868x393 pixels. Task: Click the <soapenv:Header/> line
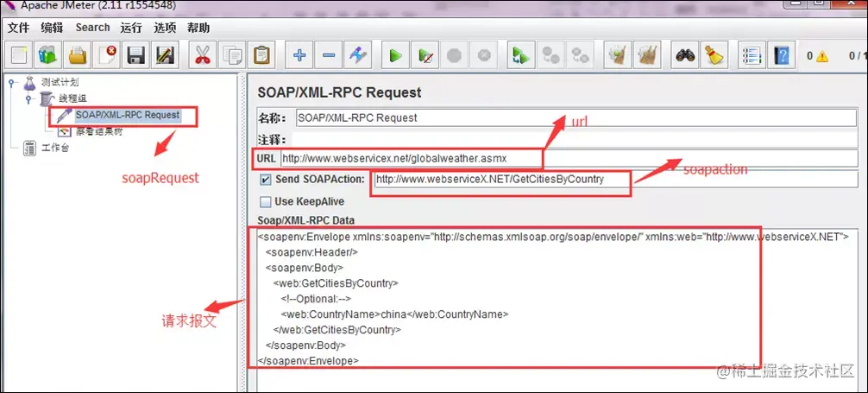point(311,252)
